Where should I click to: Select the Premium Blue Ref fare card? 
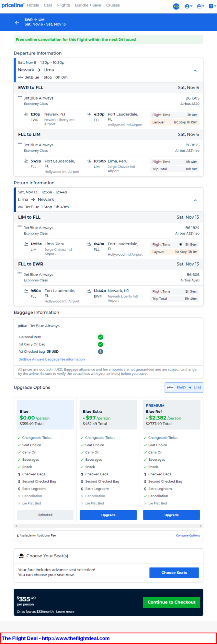click(x=171, y=415)
